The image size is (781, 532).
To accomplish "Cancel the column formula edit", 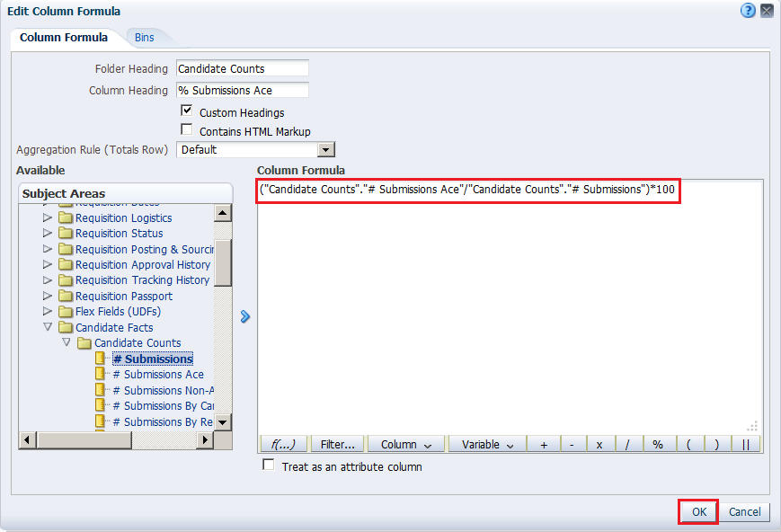I will click(744, 511).
